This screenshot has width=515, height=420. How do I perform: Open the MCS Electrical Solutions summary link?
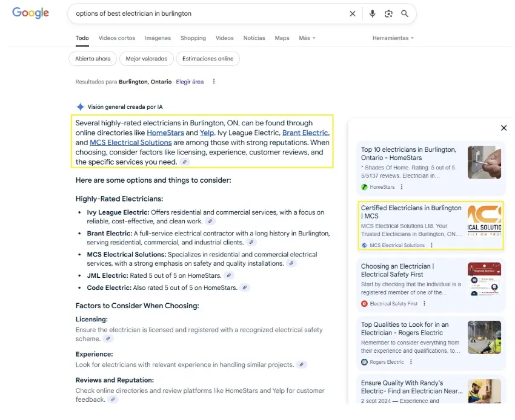coord(131,142)
